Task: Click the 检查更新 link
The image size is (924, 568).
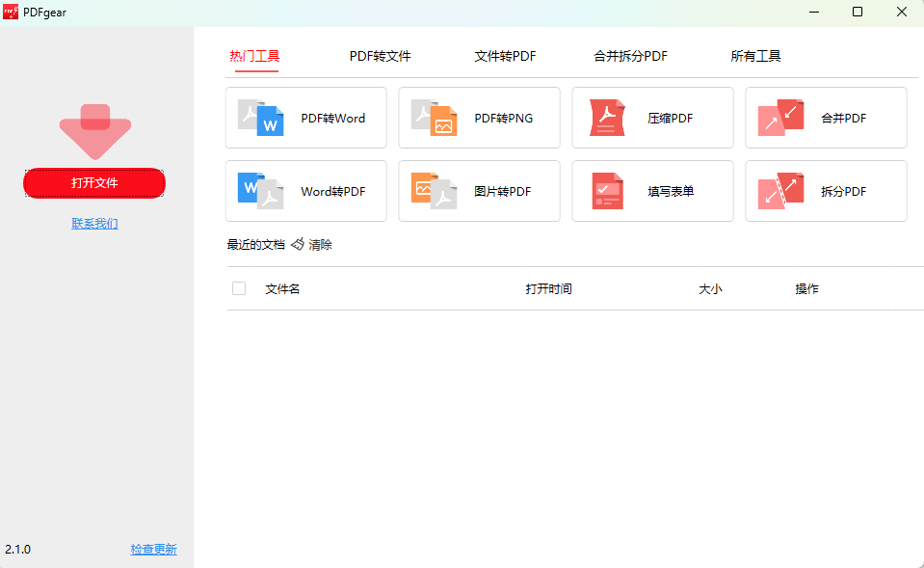Action: [154, 549]
